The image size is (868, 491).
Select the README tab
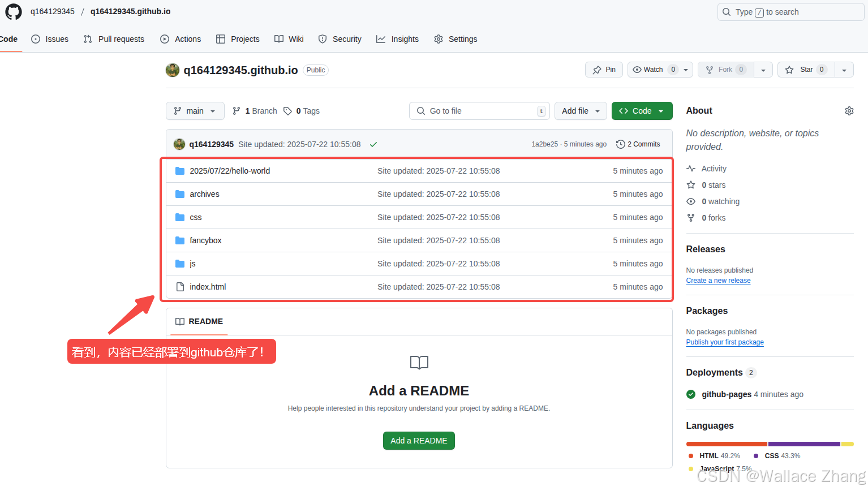(x=199, y=321)
